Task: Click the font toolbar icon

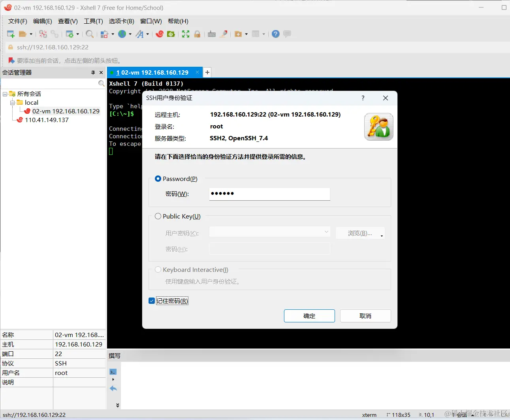Action: pyautogui.click(x=139, y=34)
